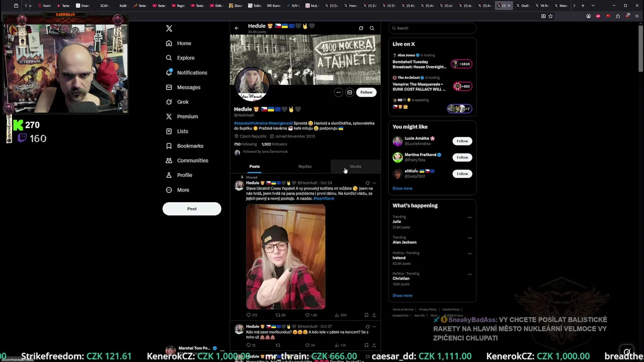Open the Home sidebar item
This screenshot has height=362, width=644.
179,43
